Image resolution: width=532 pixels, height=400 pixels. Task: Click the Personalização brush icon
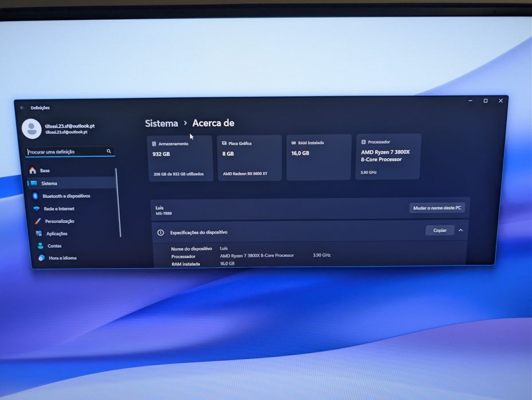38,221
